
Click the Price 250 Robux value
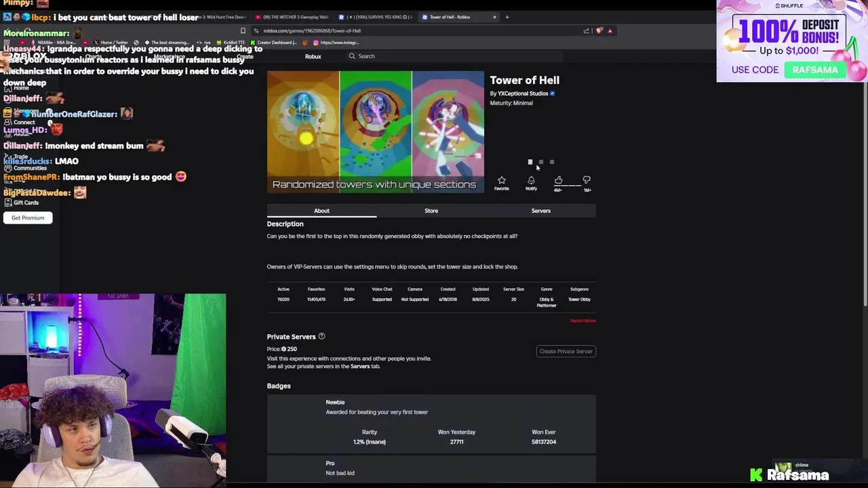288,349
